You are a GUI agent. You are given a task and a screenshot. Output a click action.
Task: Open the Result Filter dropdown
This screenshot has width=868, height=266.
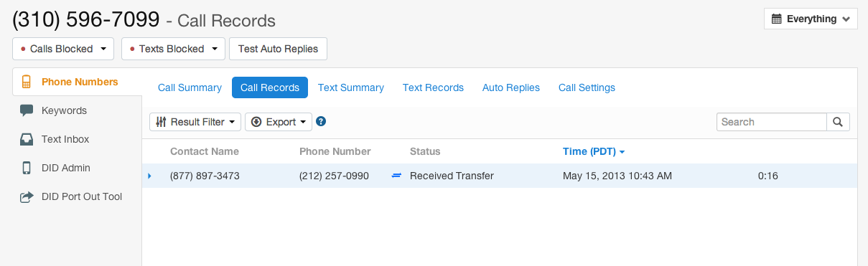(x=195, y=122)
